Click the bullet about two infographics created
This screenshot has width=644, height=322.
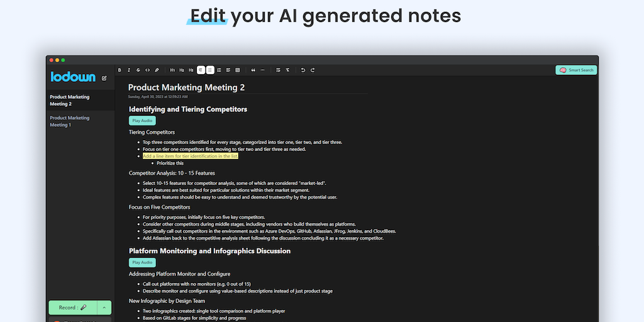tap(214, 311)
